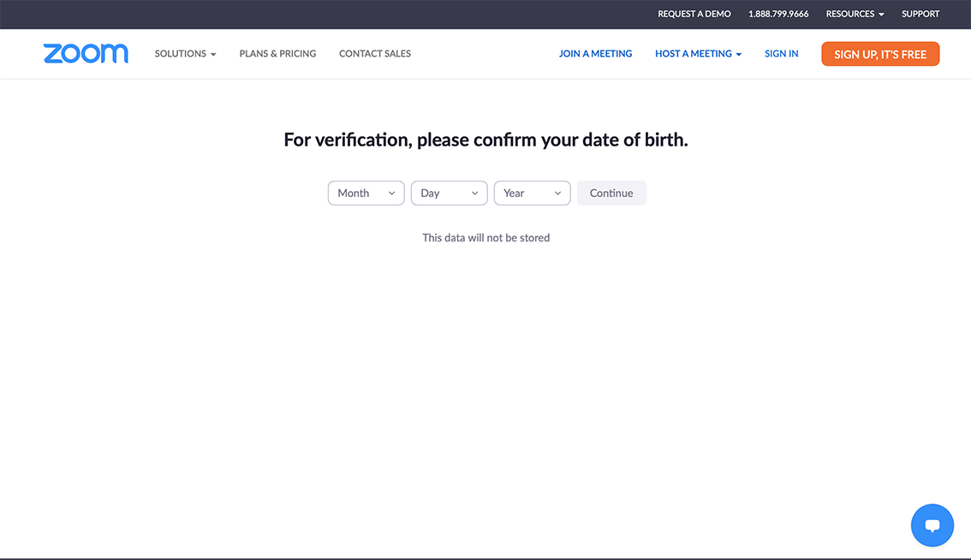971x560 pixels.
Task: Open the Contact Sales page
Action: click(375, 53)
